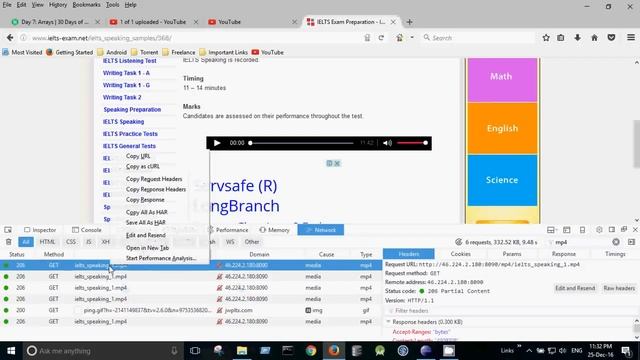The image size is (640, 360).
Task: Dock devtools to the side icon
Action: tap(611, 230)
